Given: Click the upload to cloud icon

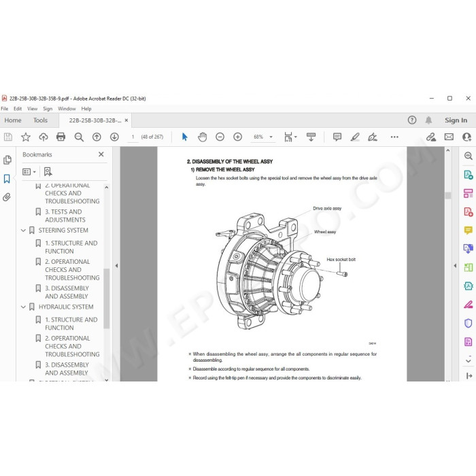Looking at the screenshot, I should (44, 137).
